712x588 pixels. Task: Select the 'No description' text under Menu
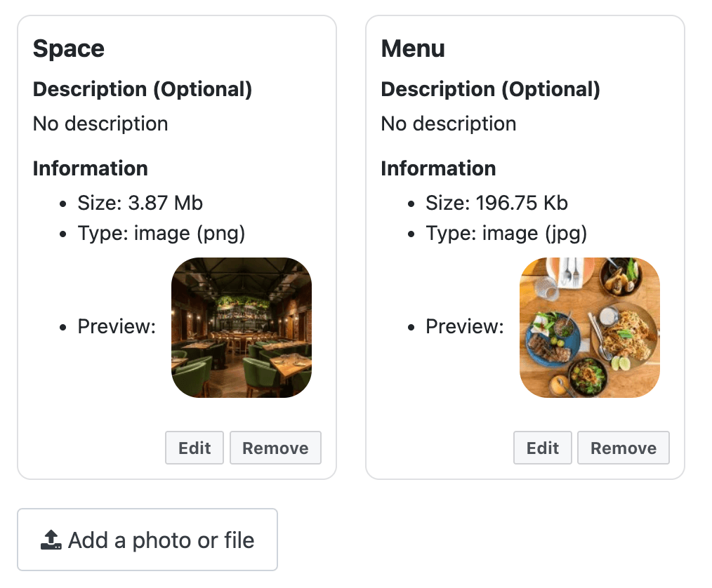point(448,123)
